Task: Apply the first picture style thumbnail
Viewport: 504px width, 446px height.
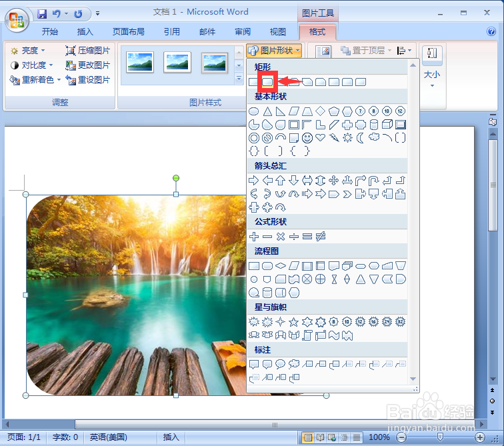Action: point(140,63)
